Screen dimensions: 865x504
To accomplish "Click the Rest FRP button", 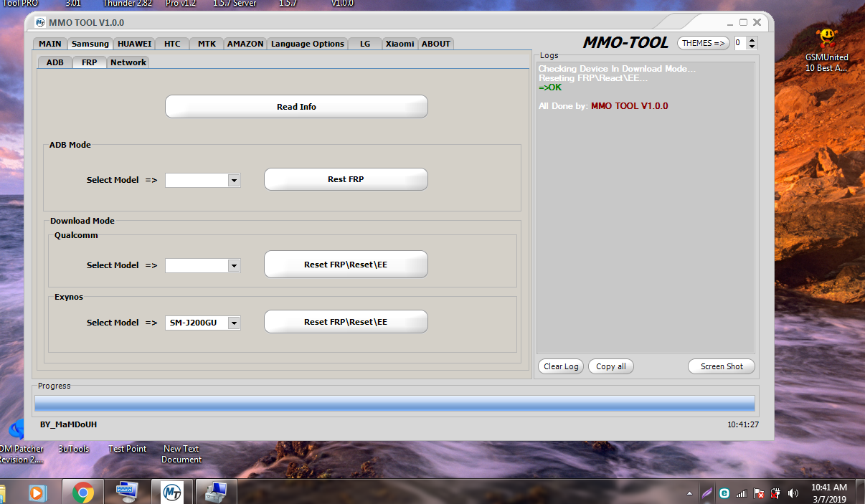I will coord(346,179).
